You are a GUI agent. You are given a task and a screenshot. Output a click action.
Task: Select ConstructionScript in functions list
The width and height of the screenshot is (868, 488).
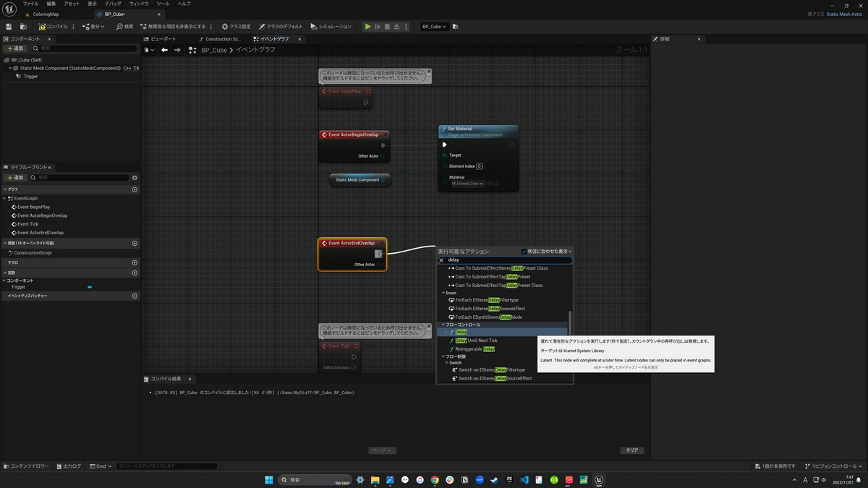click(33, 253)
